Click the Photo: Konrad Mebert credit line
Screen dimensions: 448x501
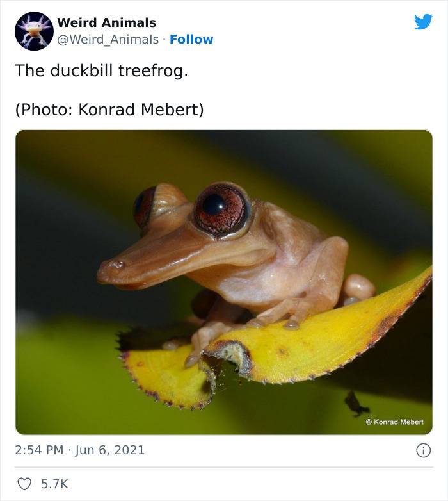[x=109, y=110]
